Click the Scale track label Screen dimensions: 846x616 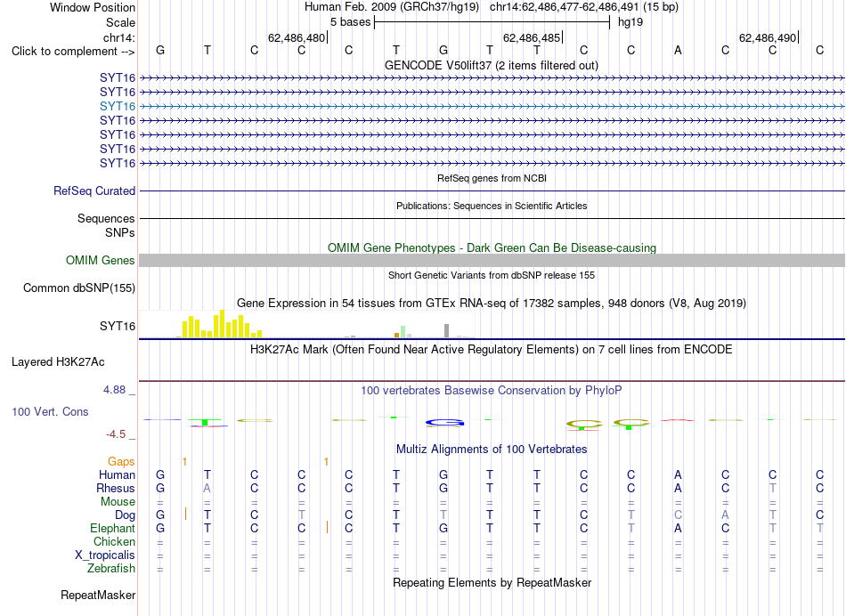pos(120,22)
